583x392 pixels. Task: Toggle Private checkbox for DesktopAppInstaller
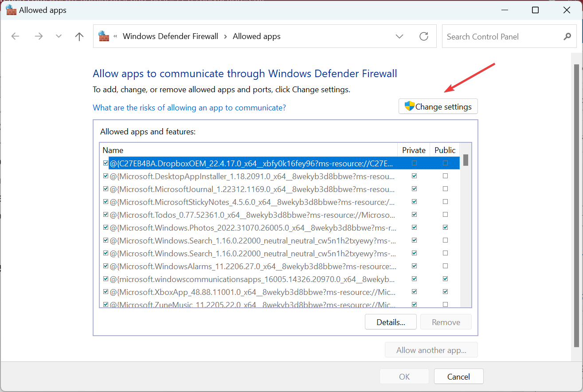pos(414,176)
